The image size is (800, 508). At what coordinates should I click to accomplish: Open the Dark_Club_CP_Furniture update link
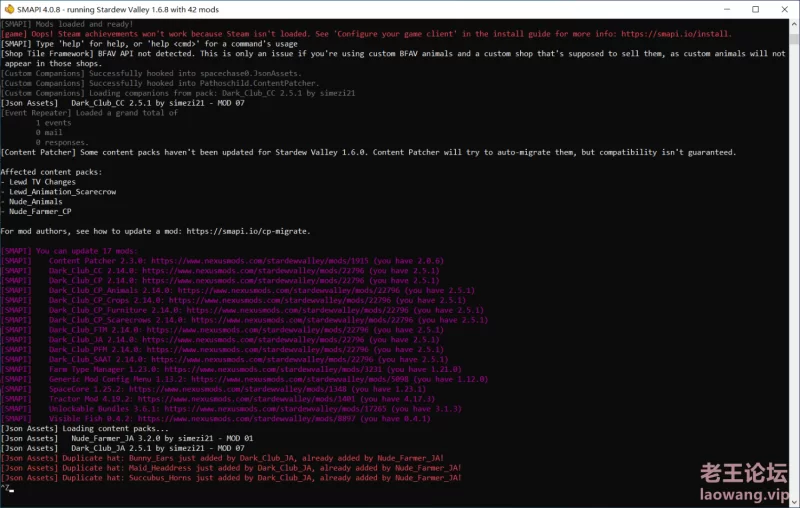[297, 310]
